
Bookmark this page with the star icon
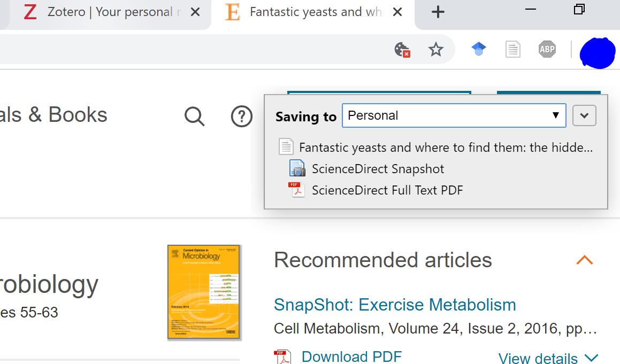(x=436, y=50)
